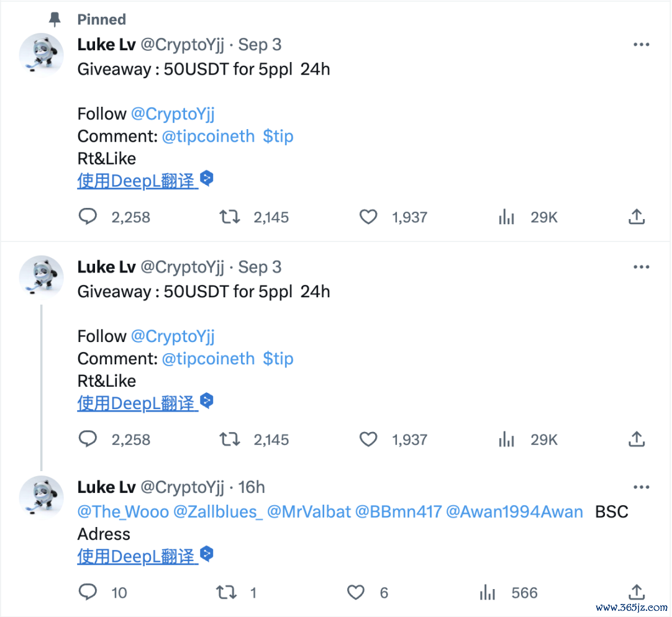Image resolution: width=672 pixels, height=617 pixels.
Task: Like the second giveaway tweet in thread
Action: (369, 439)
